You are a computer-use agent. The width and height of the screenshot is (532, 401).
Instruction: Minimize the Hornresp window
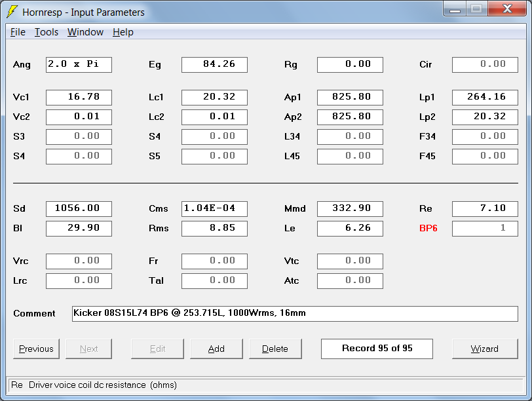click(x=455, y=9)
